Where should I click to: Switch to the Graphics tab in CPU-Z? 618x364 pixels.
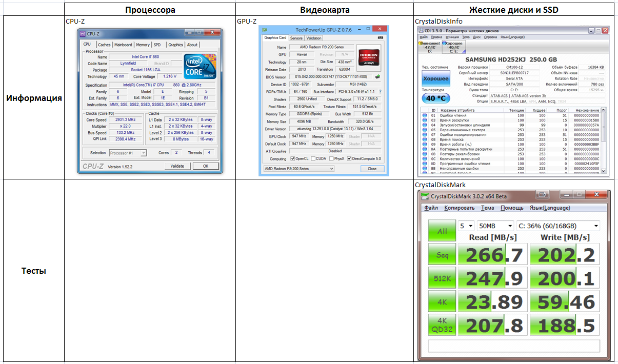click(x=175, y=45)
